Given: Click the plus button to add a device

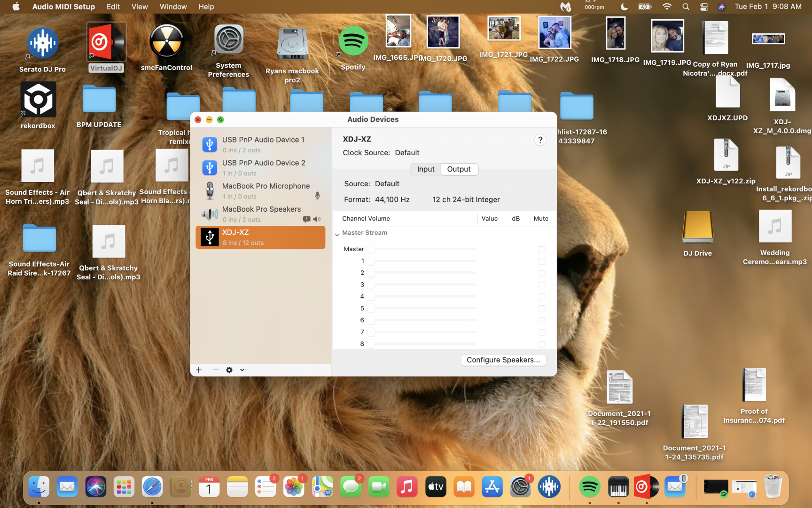Looking at the screenshot, I should (x=199, y=370).
